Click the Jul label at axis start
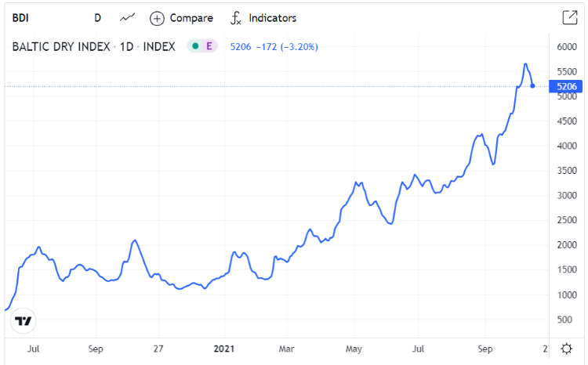The height and width of the screenshot is (365, 588). 34,348
